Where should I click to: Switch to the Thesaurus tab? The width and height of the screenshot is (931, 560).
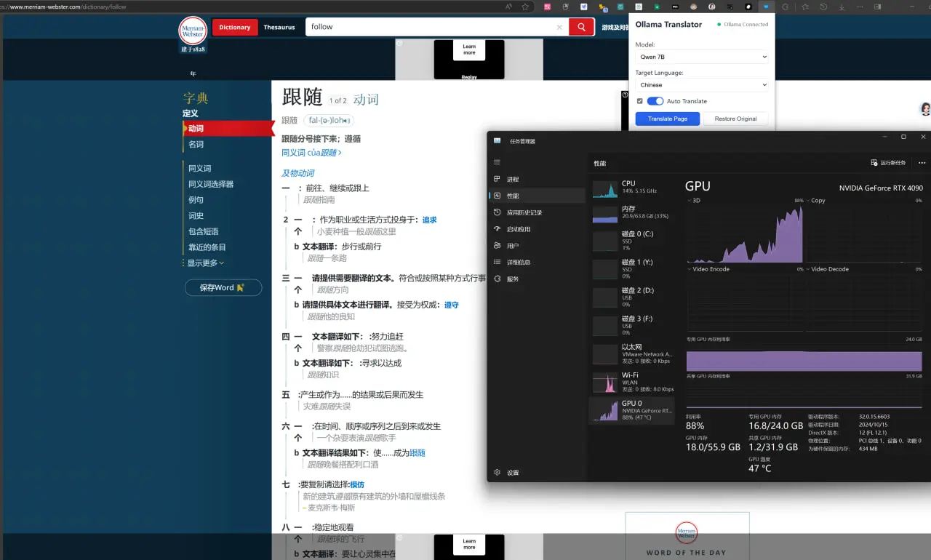click(279, 26)
